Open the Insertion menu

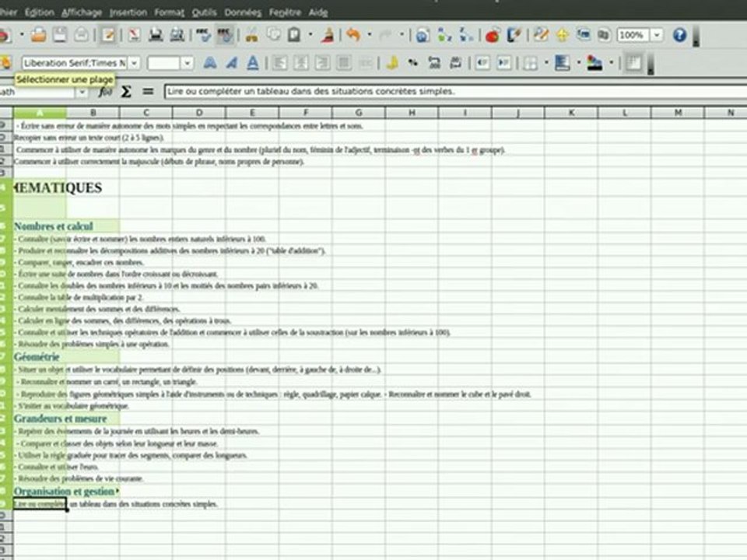coord(128,12)
